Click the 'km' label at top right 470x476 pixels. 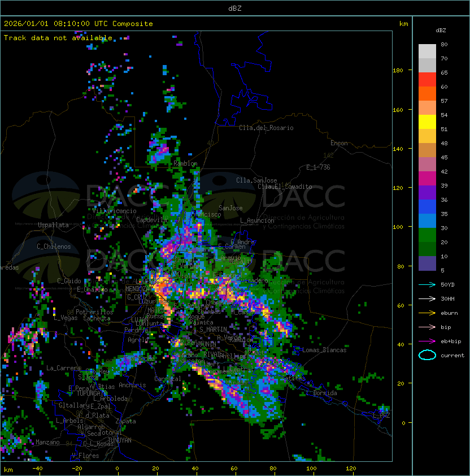[x=403, y=24]
